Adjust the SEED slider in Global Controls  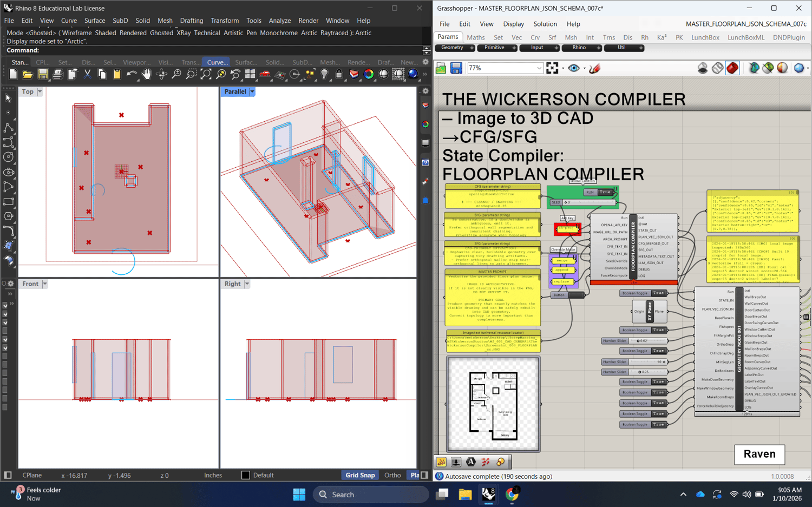click(584, 202)
